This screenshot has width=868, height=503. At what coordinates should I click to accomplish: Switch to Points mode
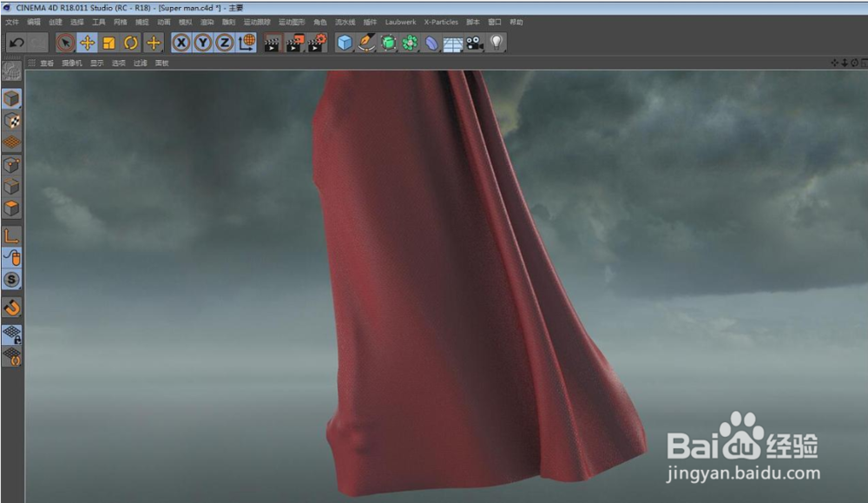click(x=11, y=165)
